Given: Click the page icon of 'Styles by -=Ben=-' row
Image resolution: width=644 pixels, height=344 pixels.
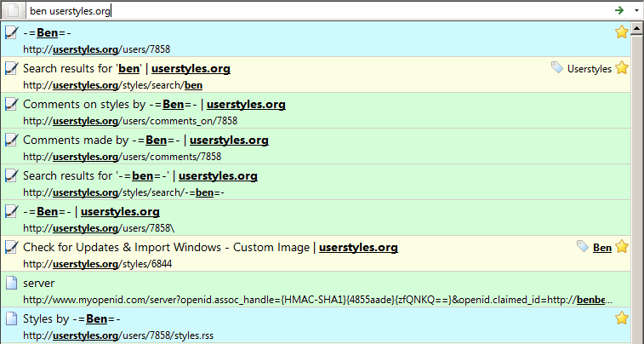Looking at the screenshot, I should pyautogui.click(x=12, y=318).
